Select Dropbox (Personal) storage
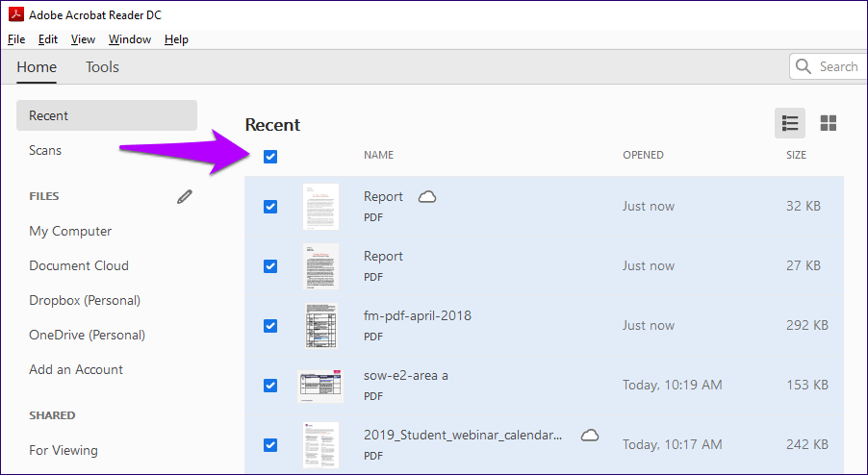Screen dimensions: 868x475 pos(85,301)
